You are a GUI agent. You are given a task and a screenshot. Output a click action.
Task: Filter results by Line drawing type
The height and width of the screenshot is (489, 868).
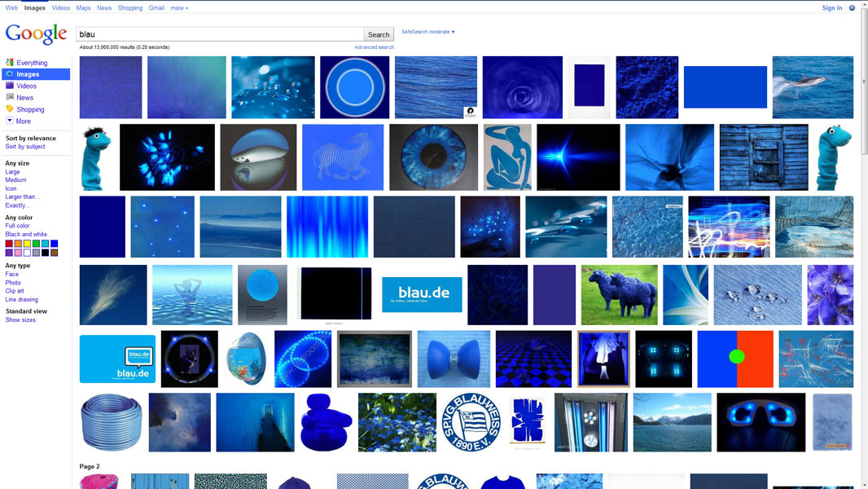(21, 300)
